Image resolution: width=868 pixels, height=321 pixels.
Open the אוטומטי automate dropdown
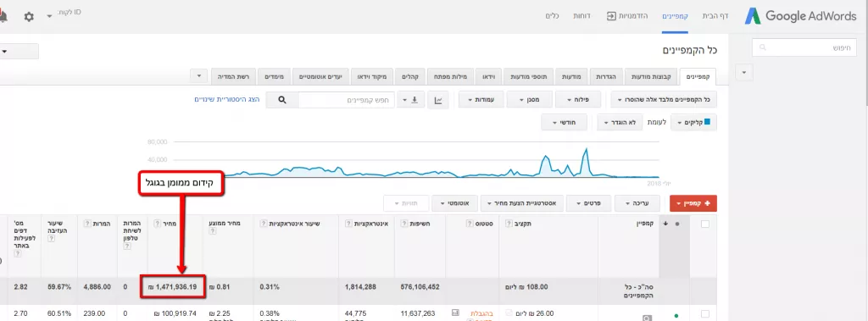point(454,203)
